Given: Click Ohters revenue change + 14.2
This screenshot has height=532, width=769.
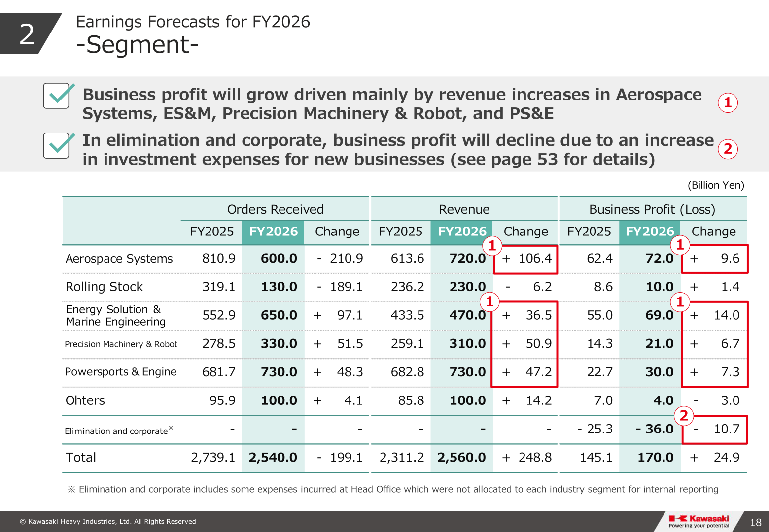Looking at the screenshot, I should click(526, 400).
